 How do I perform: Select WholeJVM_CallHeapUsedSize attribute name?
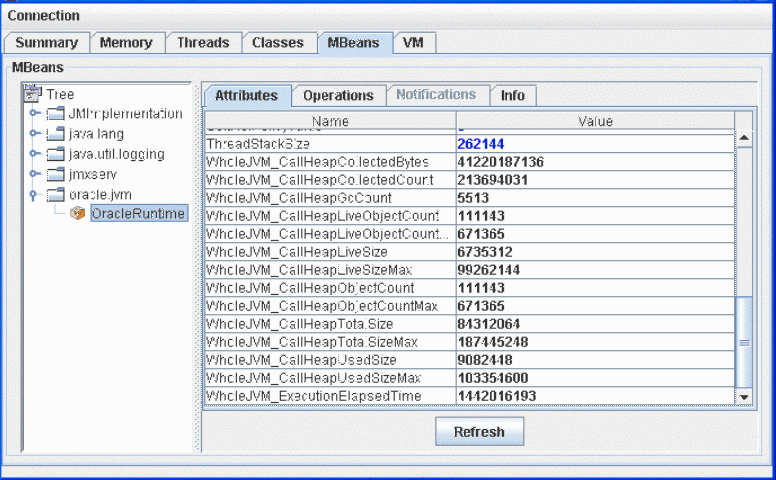click(301, 360)
